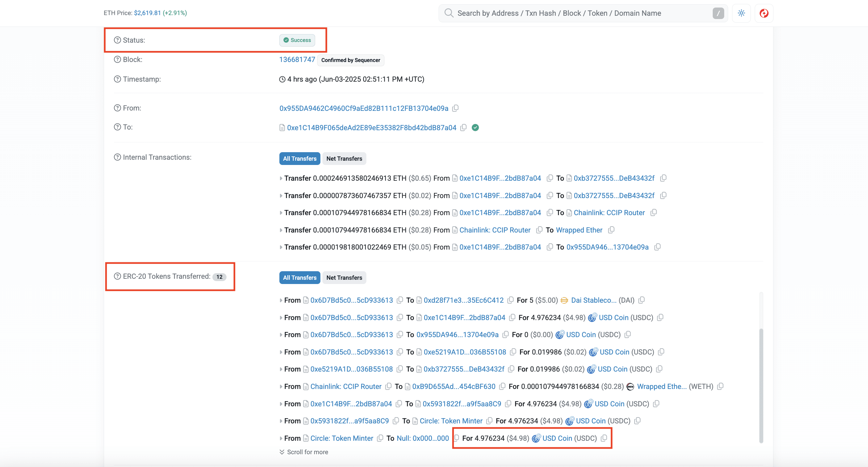Select Net Transfers under Internal Transactions

[x=344, y=159]
